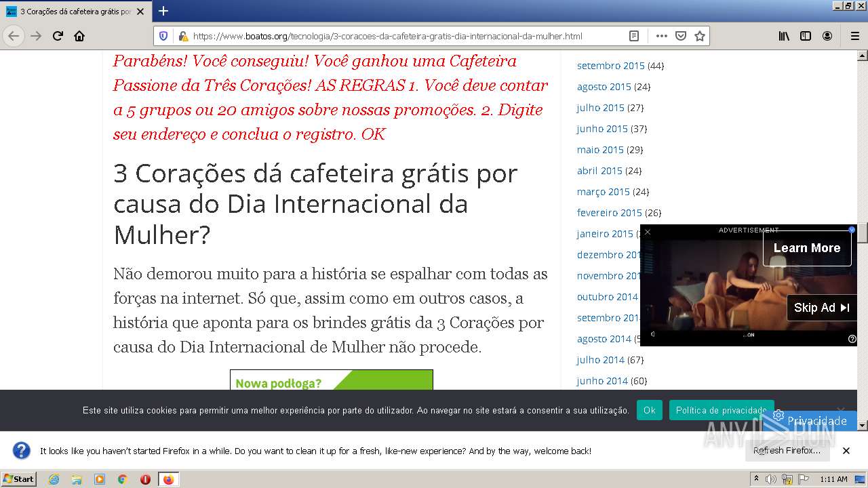The image size is (868, 488).
Task: Switch to Firefox taskbar button
Action: pos(169,479)
